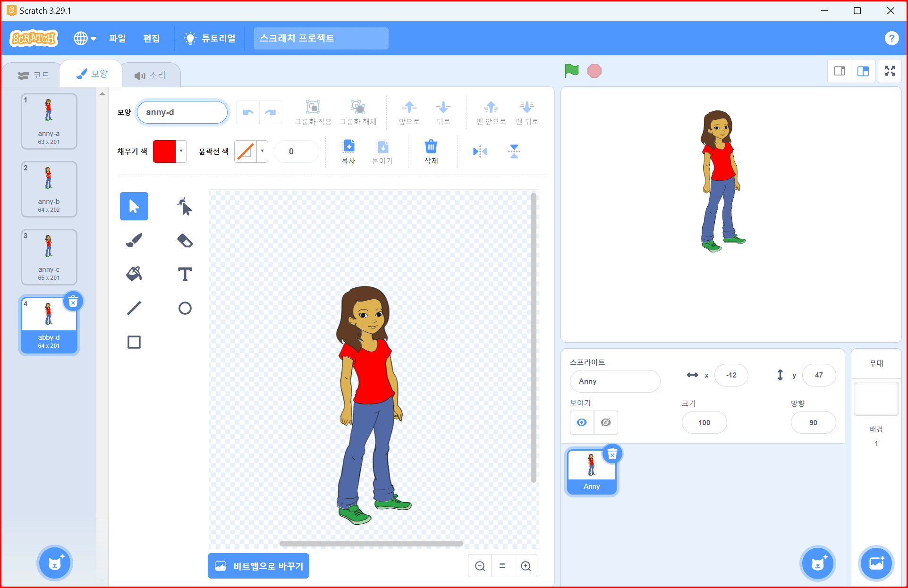The height and width of the screenshot is (588, 908).
Task: Select the Reshape tool
Action: click(185, 206)
